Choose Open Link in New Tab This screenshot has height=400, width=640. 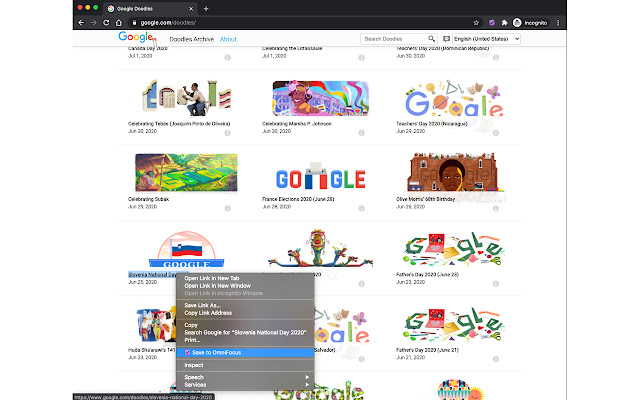click(245, 278)
